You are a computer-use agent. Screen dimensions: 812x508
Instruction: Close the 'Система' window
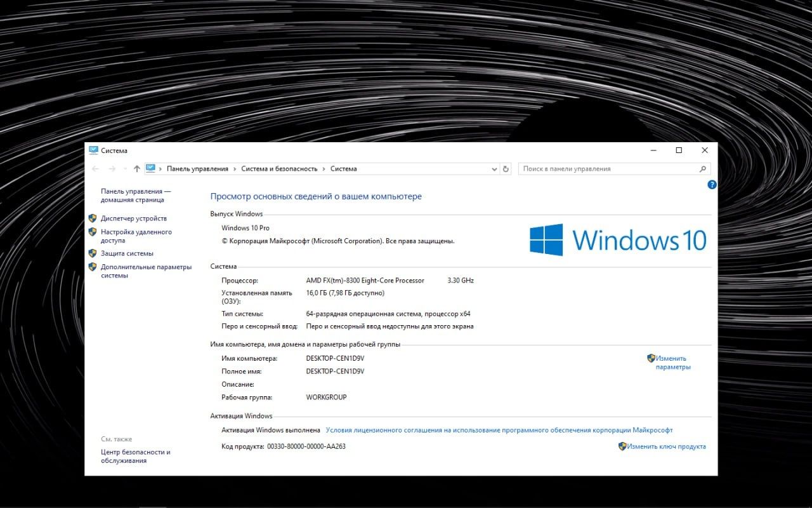click(705, 150)
